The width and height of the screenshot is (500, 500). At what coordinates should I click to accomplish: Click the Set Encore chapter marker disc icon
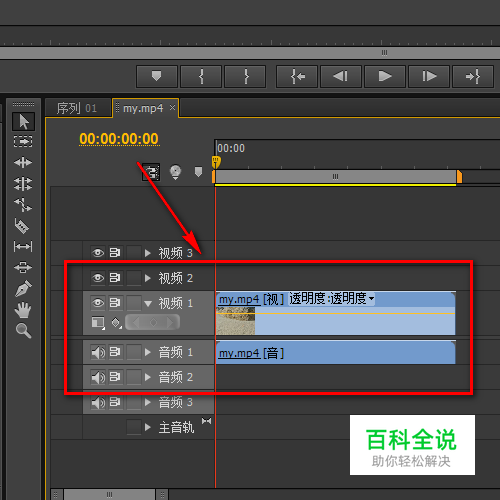click(175, 172)
